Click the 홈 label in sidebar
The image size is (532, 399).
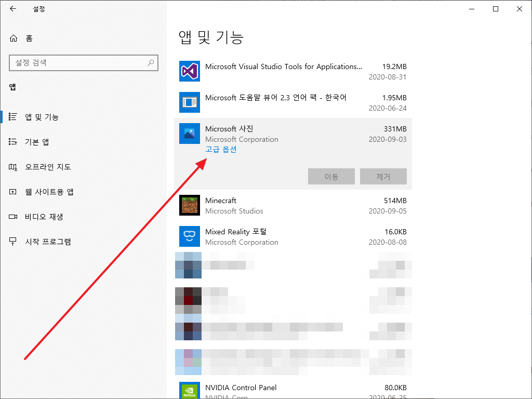coord(29,38)
